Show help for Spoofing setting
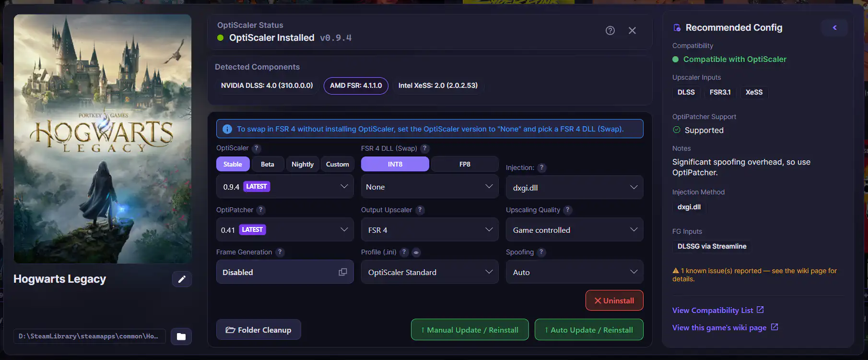868x360 pixels. [541, 252]
